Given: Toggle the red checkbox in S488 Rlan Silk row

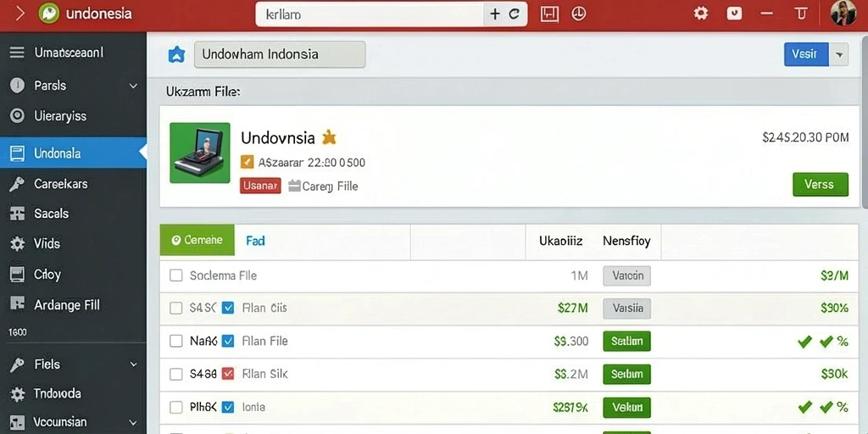Looking at the screenshot, I should [227, 374].
